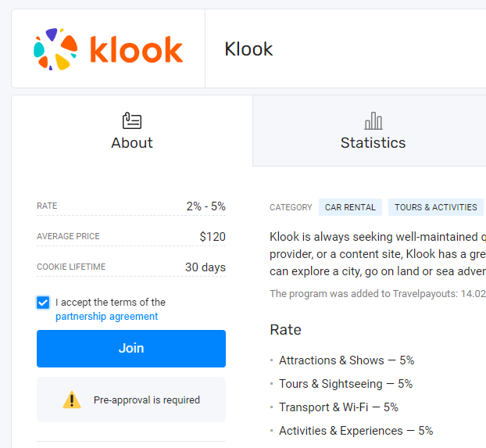Click the RATE 2% - 5% row
The width and height of the screenshot is (486, 448).
tap(131, 206)
